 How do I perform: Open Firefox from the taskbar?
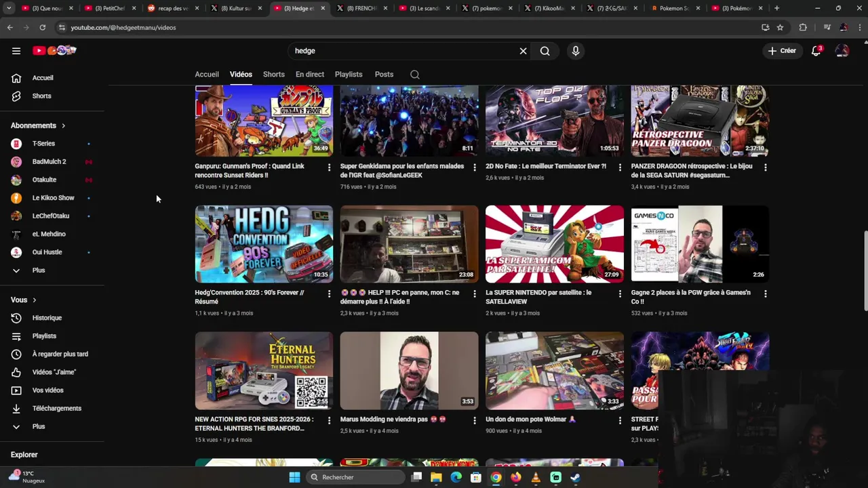point(516,477)
